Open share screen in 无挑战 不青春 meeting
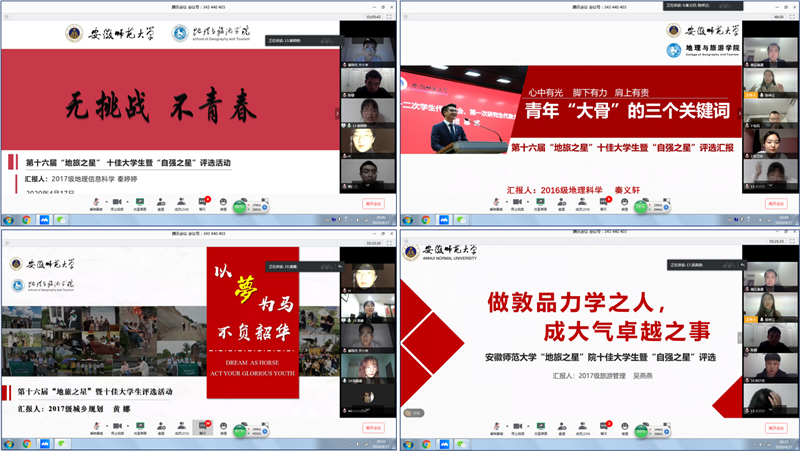Image resolution: width=800 pixels, height=451 pixels. pyautogui.click(x=141, y=201)
